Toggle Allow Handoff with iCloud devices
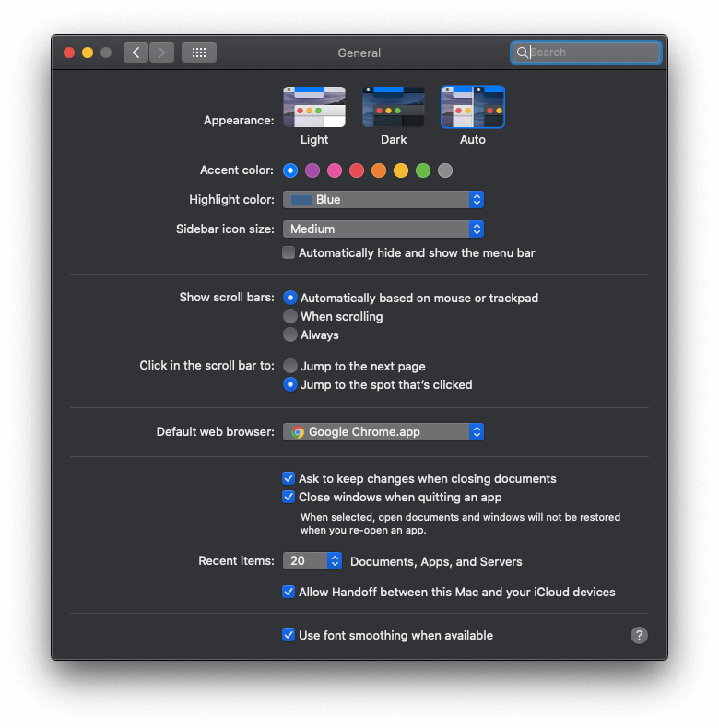719x728 pixels. coord(289,592)
